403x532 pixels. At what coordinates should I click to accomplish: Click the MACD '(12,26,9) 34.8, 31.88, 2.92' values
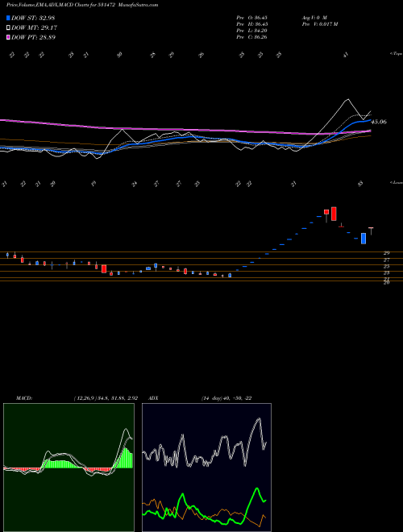(x=106, y=398)
